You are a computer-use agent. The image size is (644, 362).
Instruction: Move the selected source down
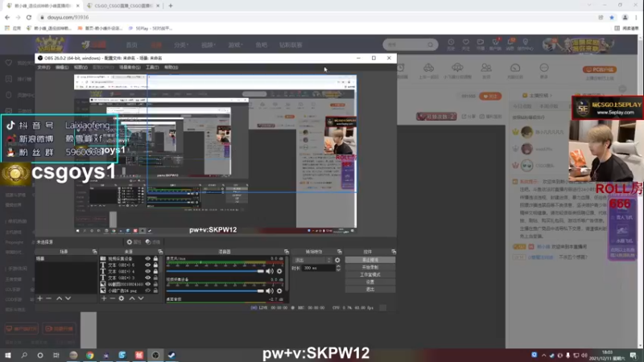pyautogui.click(x=141, y=298)
